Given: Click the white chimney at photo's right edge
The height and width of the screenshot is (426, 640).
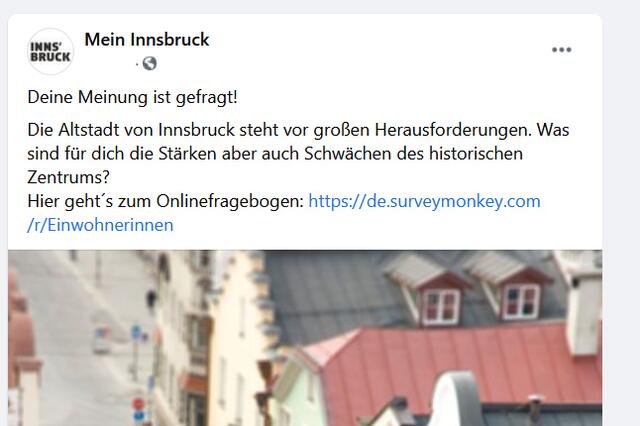Looking at the screenshot, I should 584,316.
